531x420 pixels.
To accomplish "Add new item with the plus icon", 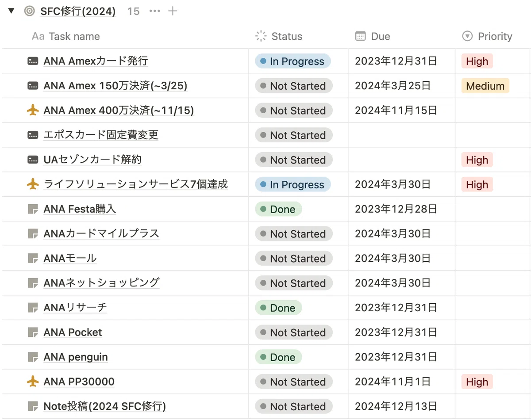I will [173, 11].
